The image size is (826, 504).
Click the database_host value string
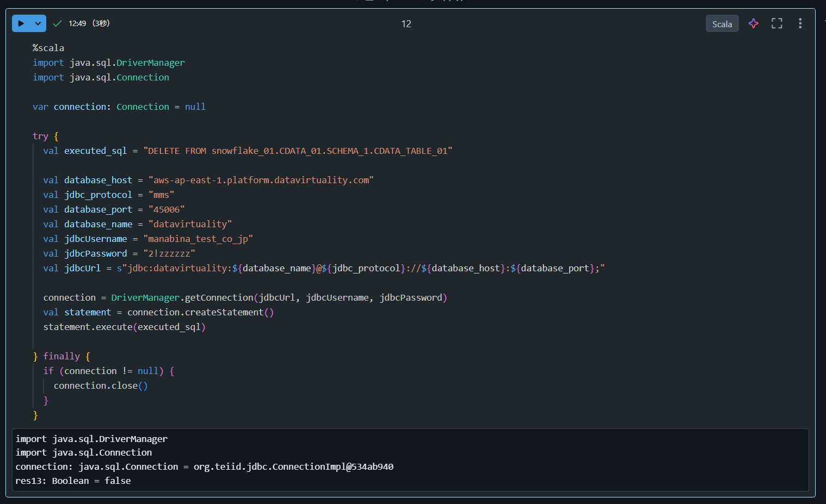coord(261,180)
